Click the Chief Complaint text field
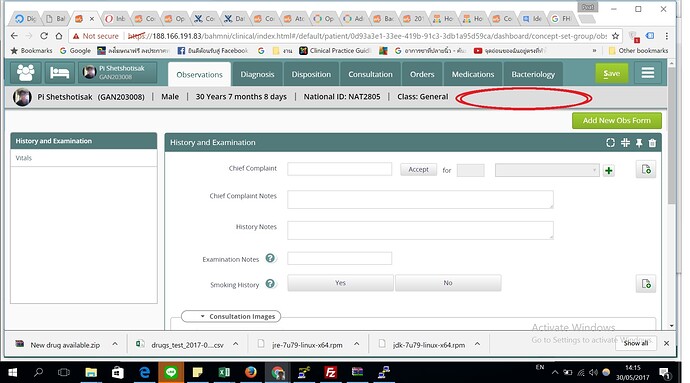690x383 pixels. tap(339, 169)
